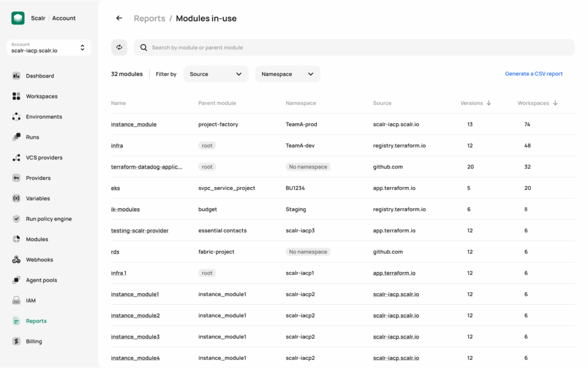Open the testing-scalr-provider link
This screenshot has height=368, width=588.
tap(140, 230)
